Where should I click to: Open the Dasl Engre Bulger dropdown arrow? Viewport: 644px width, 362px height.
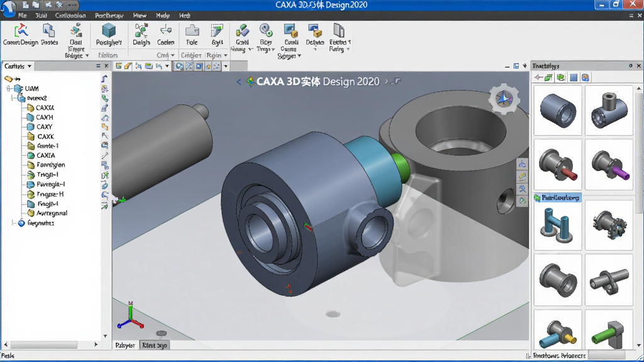pyautogui.click(x=87, y=55)
